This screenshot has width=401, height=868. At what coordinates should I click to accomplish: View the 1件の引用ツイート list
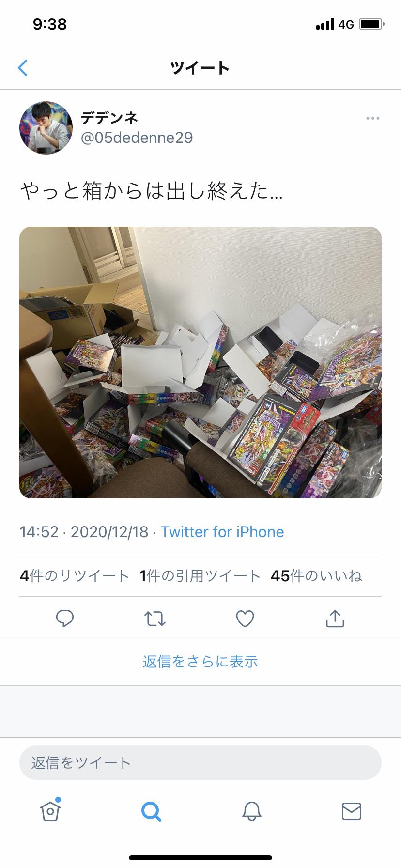(200, 576)
